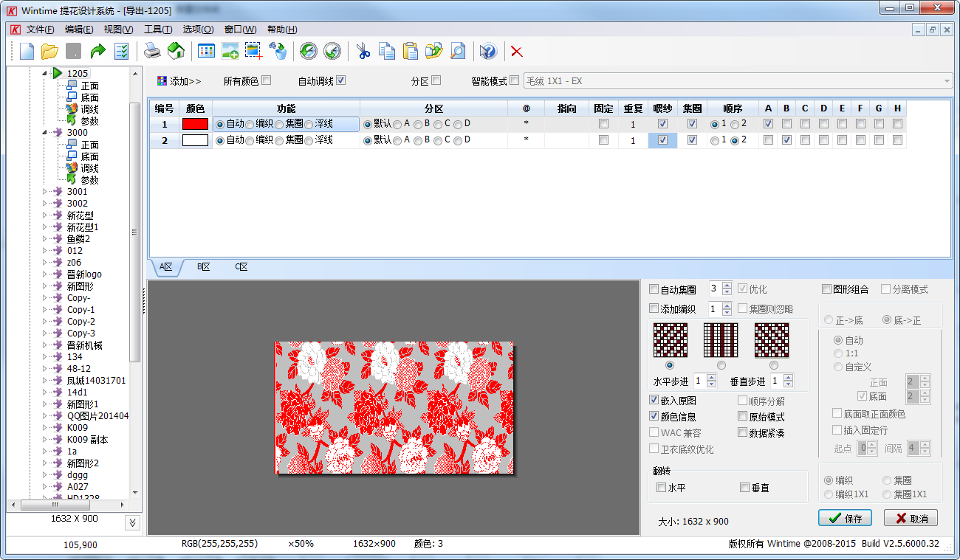Click the copy documents icon

tap(386, 51)
